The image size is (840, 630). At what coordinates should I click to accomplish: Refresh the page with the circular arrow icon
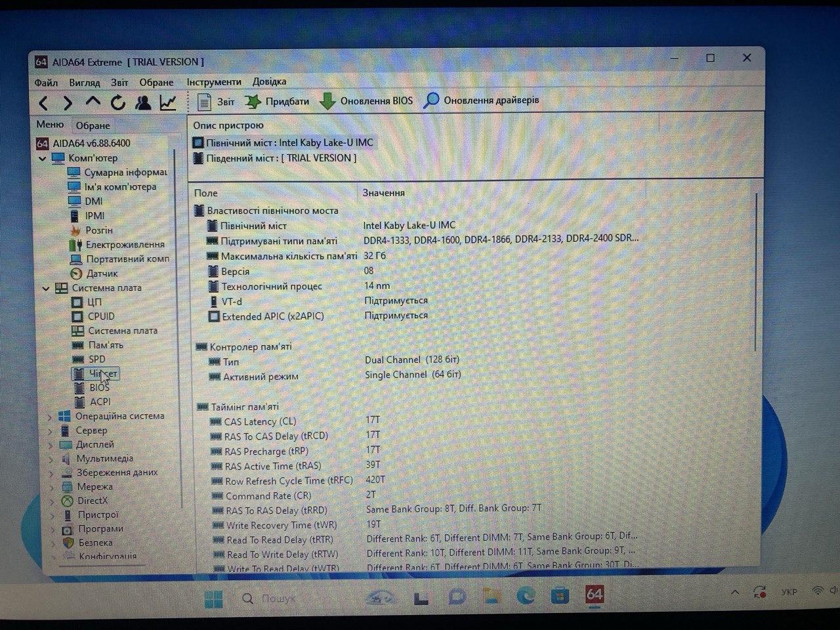pyautogui.click(x=118, y=102)
